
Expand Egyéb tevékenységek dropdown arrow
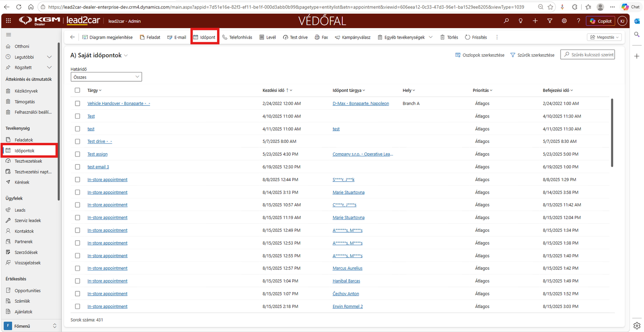(431, 37)
